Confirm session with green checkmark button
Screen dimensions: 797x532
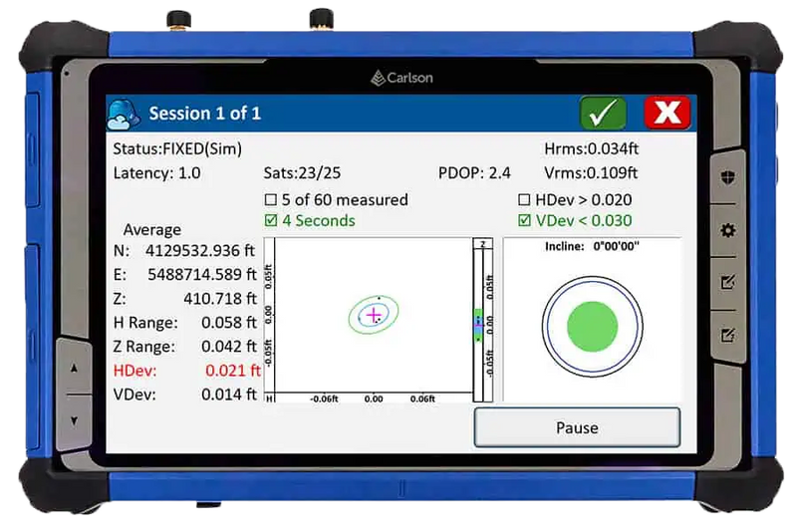click(x=603, y=113)
